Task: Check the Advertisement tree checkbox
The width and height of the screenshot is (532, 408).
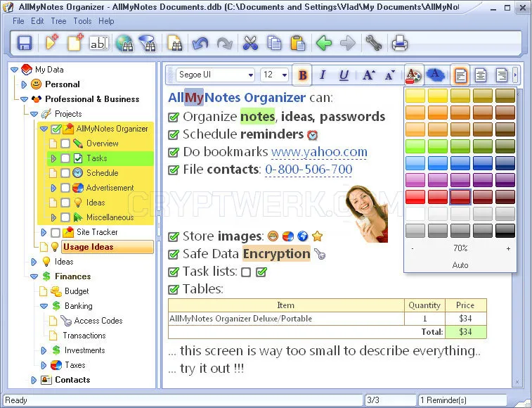Action: point(65,188)
